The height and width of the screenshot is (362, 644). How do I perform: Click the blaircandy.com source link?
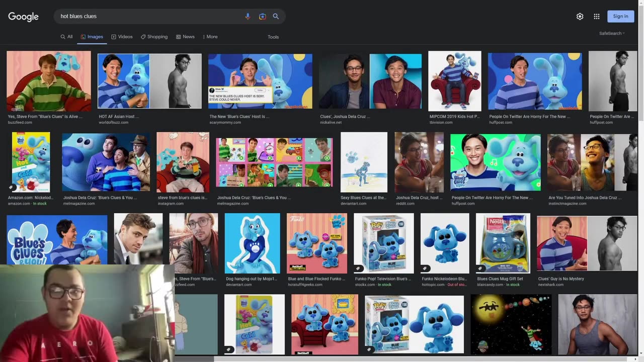pos(490,285)
